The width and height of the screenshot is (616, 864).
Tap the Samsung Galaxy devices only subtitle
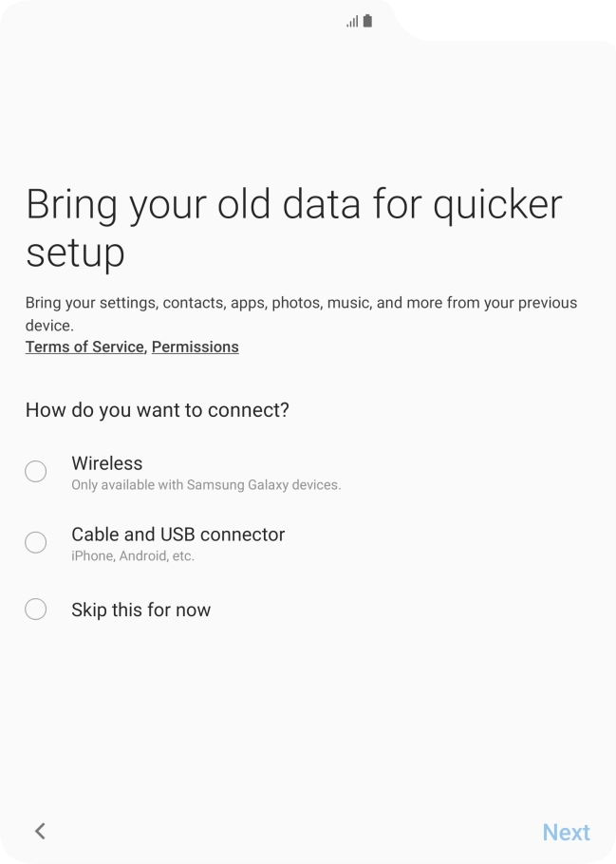coord(206,485)
